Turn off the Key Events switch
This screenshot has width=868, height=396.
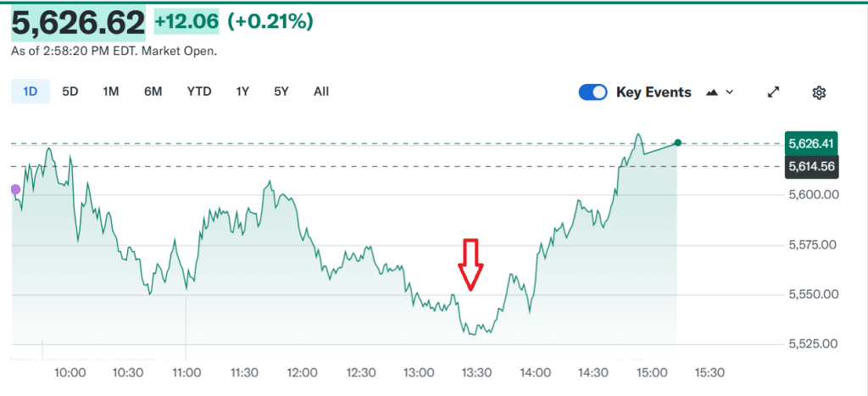coord(593,92)
